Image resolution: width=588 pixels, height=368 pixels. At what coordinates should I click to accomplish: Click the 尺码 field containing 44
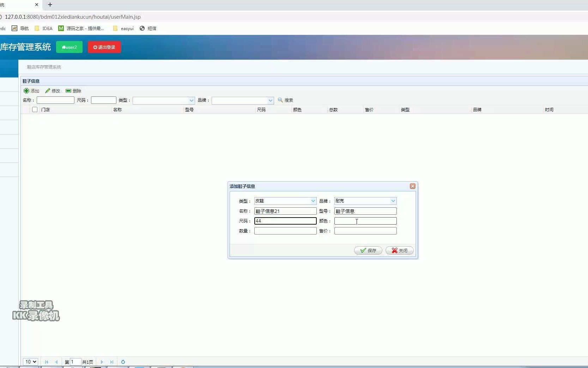click(285, 221)
